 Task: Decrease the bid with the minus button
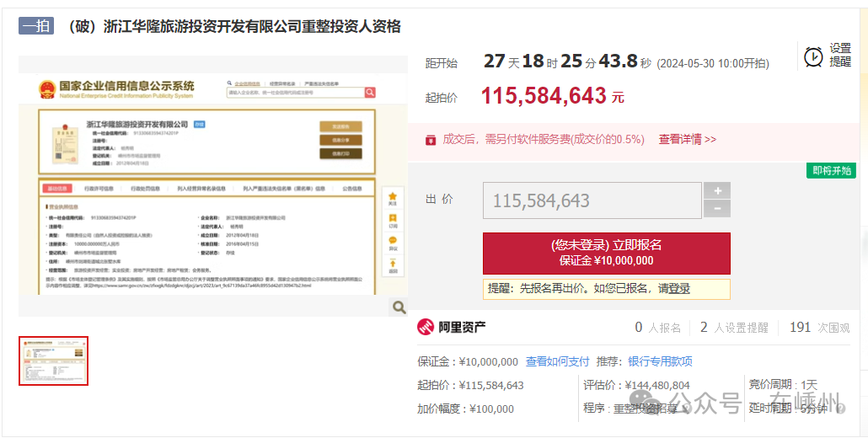(717, 209)
